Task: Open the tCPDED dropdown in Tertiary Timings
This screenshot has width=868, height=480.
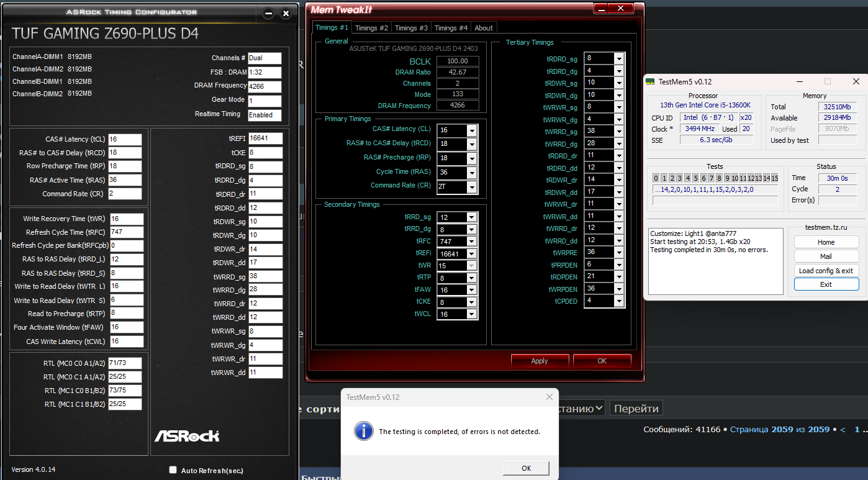Action: pos(618,301)
